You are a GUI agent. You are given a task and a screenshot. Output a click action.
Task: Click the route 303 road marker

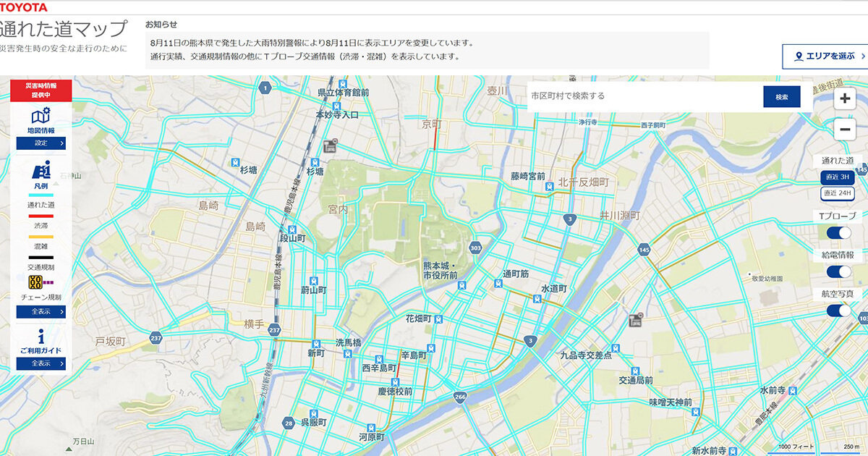click(x=475, y=248)
